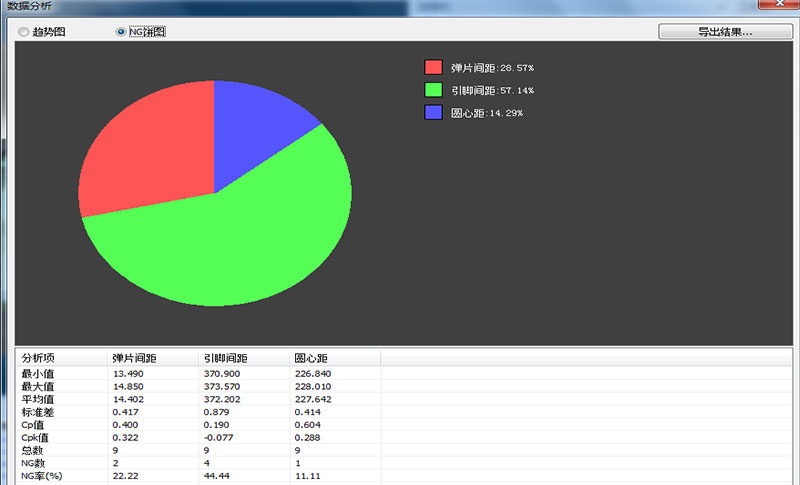Click the green 引脚间距 legend swatch
Screen dimensions: 800x485
[x=433, y=90]
